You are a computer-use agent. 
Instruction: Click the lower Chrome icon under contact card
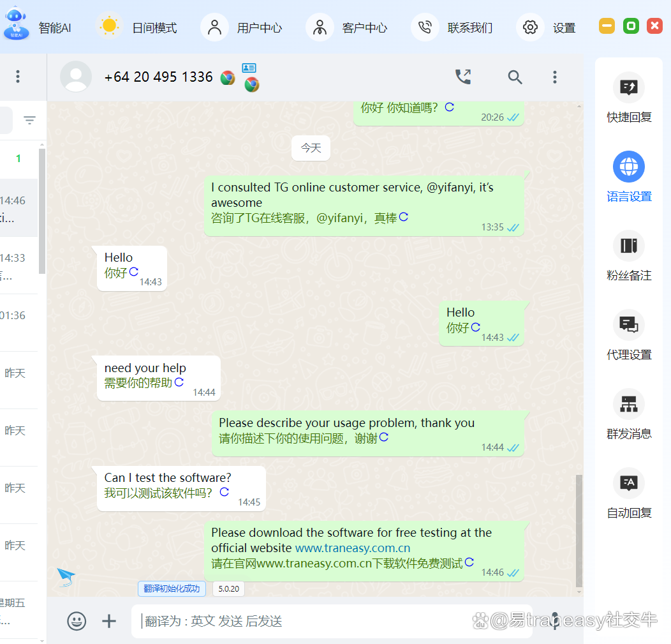251,85
